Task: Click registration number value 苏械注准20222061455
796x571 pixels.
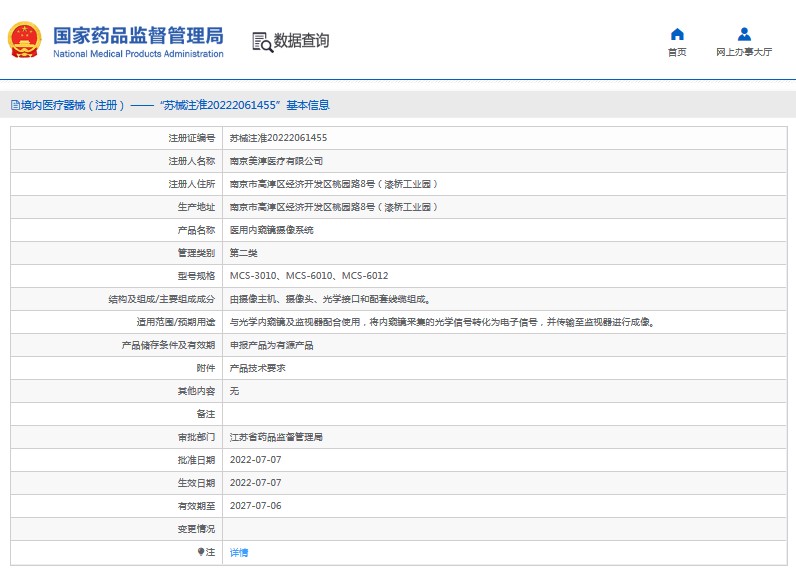Action: 278,138
